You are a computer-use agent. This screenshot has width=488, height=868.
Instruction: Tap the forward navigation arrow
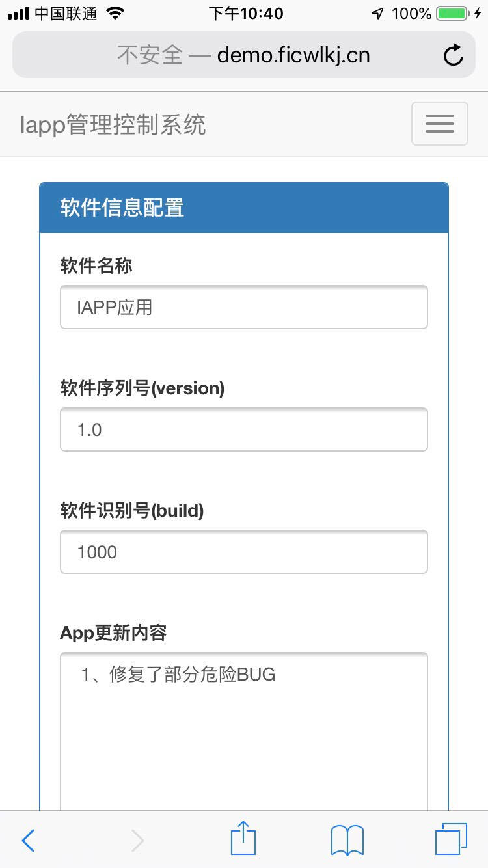137,841
